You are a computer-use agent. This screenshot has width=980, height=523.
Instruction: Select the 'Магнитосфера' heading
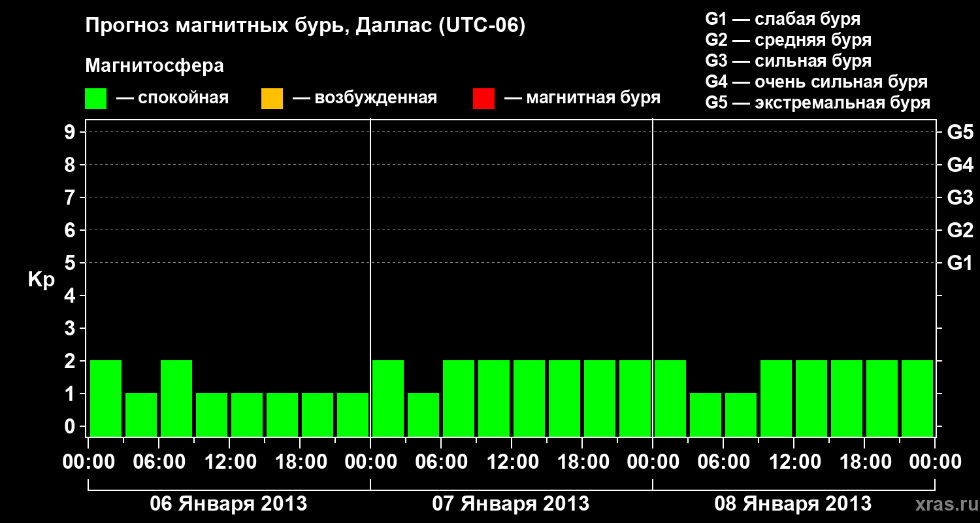[x=155, y=66]
